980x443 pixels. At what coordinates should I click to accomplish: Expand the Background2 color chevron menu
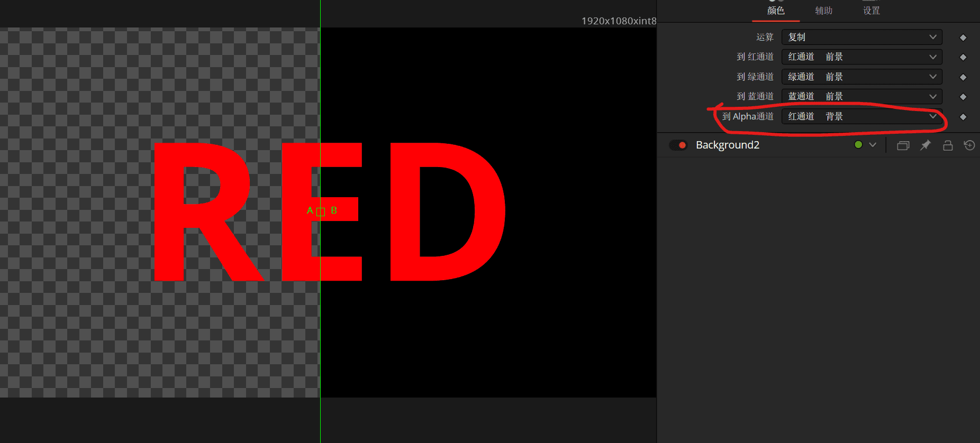point(873,144)
